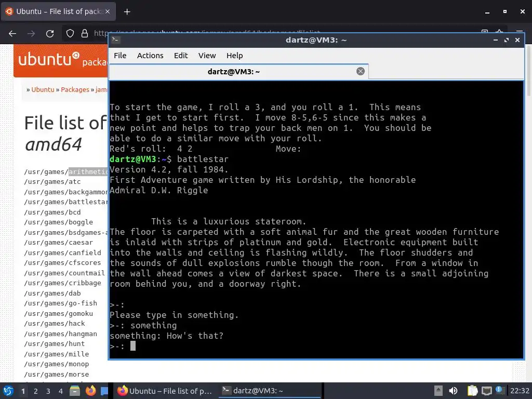This screenshot has width=532, height=399.
Task: Click /usr/games/atc in file list
Action: [52, 182]
